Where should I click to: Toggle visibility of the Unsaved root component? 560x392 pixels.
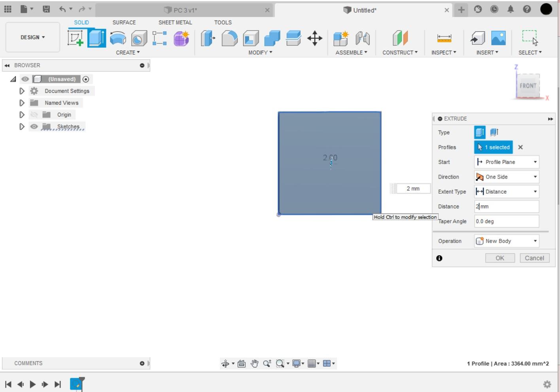tap(25, 79)
